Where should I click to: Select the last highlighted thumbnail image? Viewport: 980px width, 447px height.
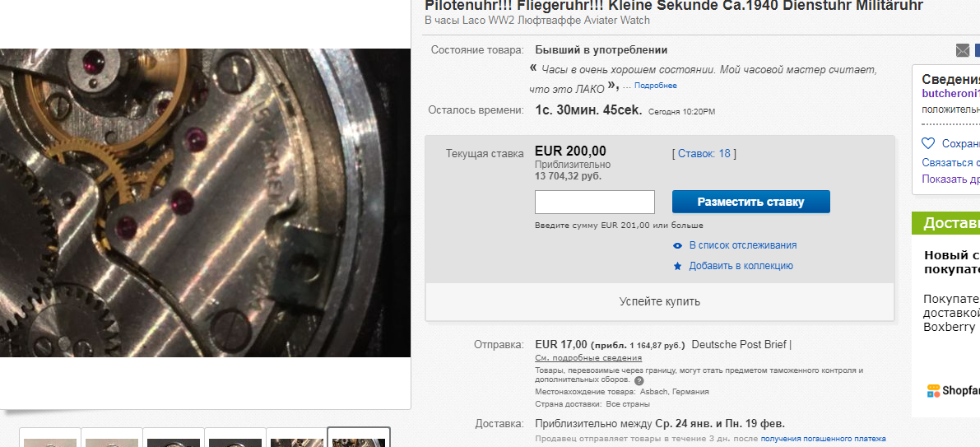click(358, 438)
